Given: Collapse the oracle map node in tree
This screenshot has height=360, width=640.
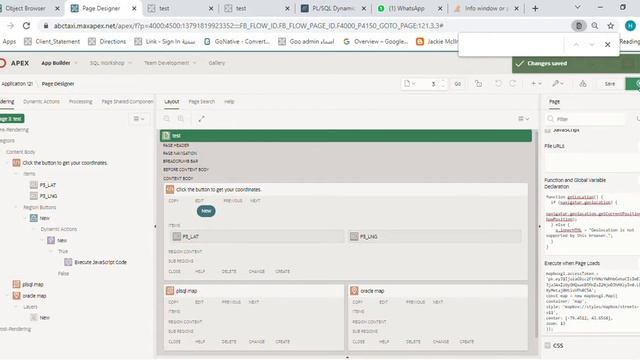Looking at the screenshot, I should [7, 296].
